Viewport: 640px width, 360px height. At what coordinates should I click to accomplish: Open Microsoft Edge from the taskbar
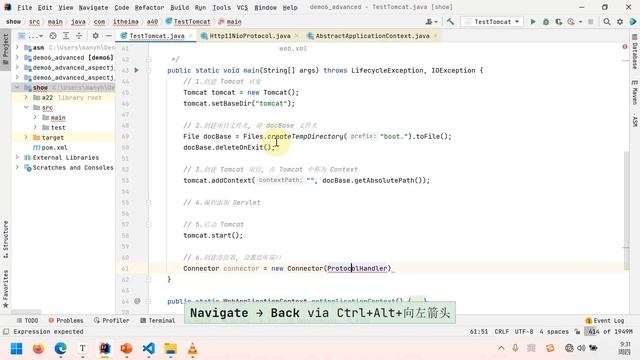(60, 349)
